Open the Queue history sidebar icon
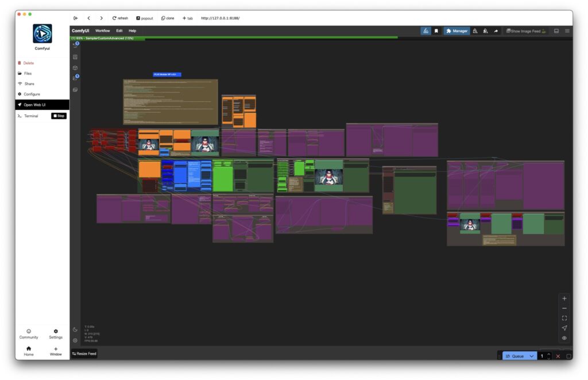This screenshot has height=380, width=588. (x=75, y=45)
